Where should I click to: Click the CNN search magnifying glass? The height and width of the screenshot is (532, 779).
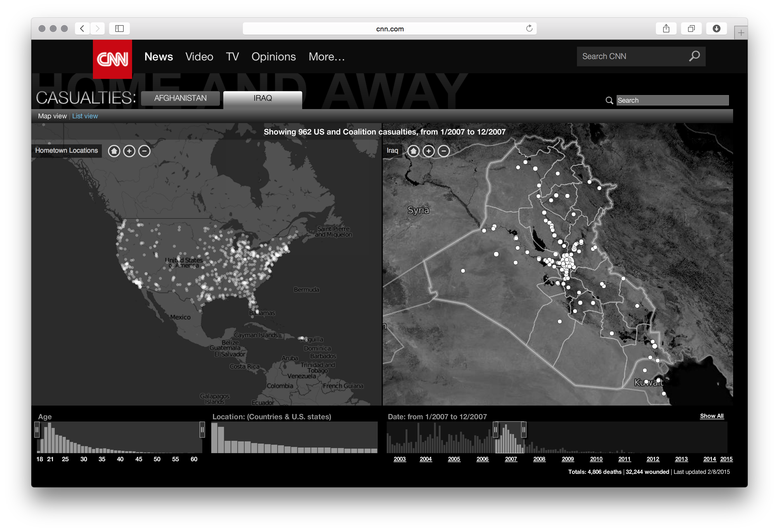(x=694, y=56)
